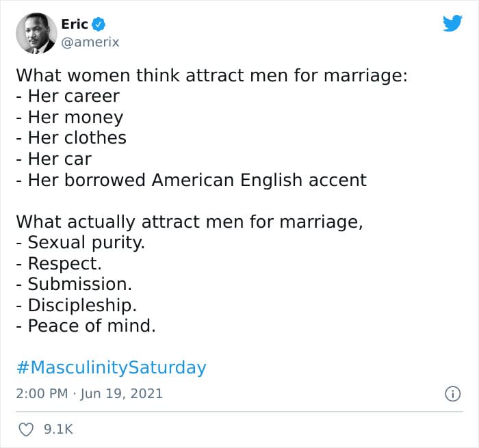
Task: Click the 'Her clothes' line
Action: (71, 138)
